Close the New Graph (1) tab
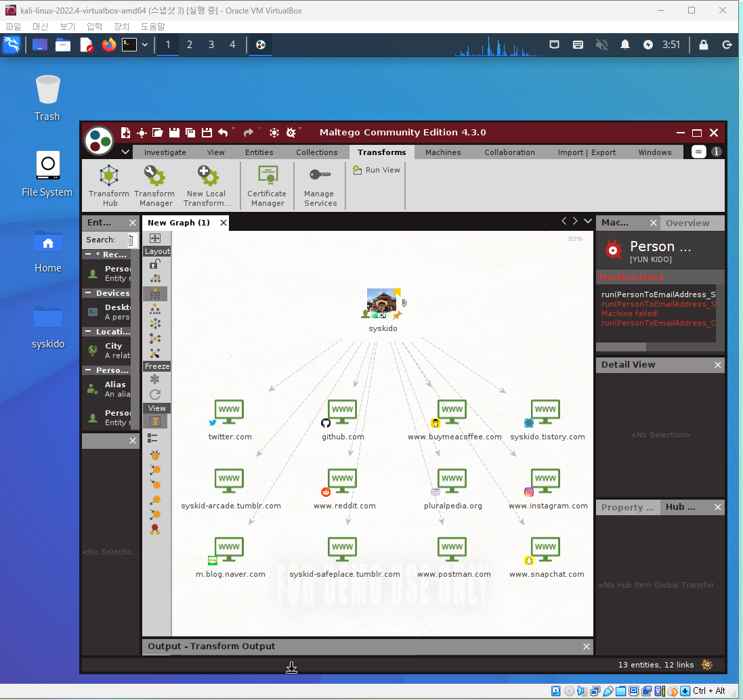 pyautogui.click(x=224, y=223)
